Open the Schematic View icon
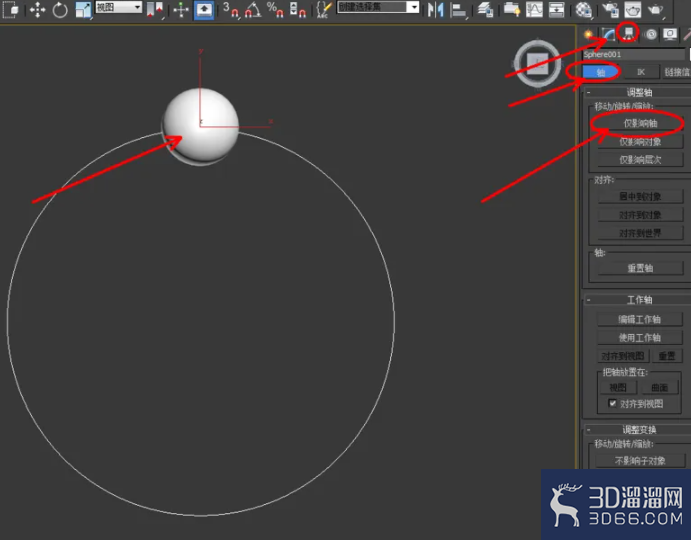 pyautogui.click(x=557, y=9)
